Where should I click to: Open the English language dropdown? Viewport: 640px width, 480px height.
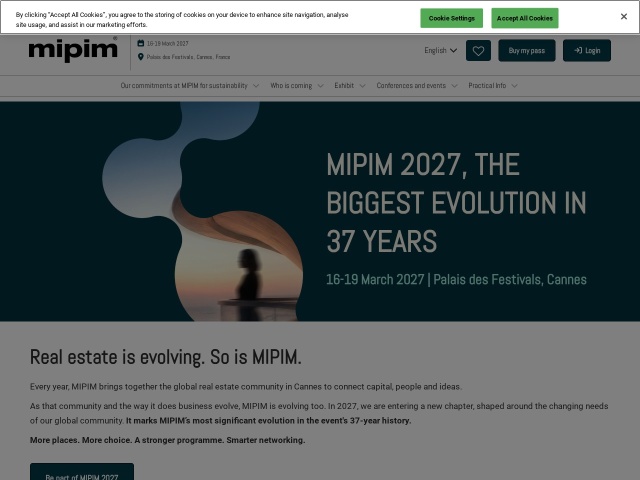click(440, 51)
